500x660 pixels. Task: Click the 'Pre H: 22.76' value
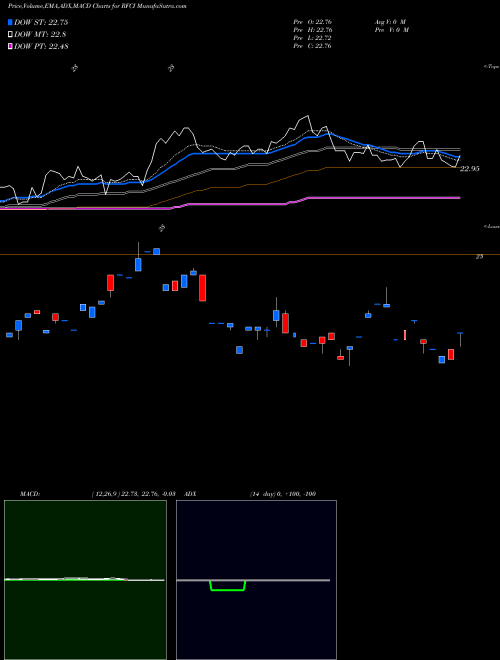[313, 30]
